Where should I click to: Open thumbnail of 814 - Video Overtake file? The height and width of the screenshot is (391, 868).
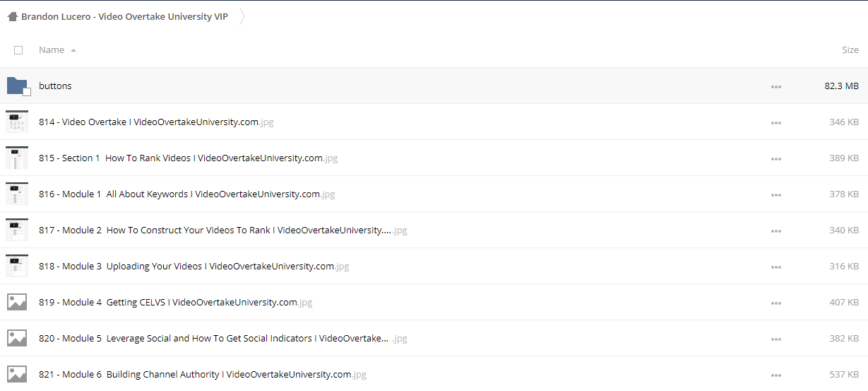(x=17, y=122)
